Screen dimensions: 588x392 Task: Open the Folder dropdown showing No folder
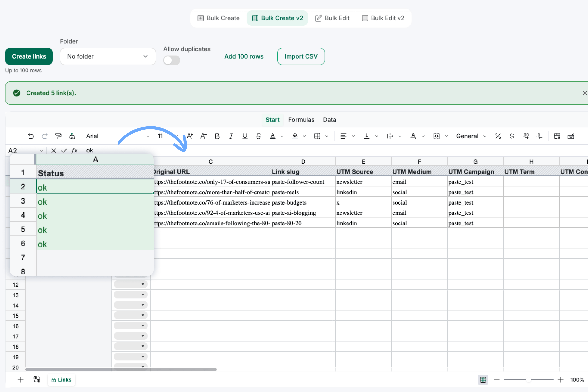(108, 56)
